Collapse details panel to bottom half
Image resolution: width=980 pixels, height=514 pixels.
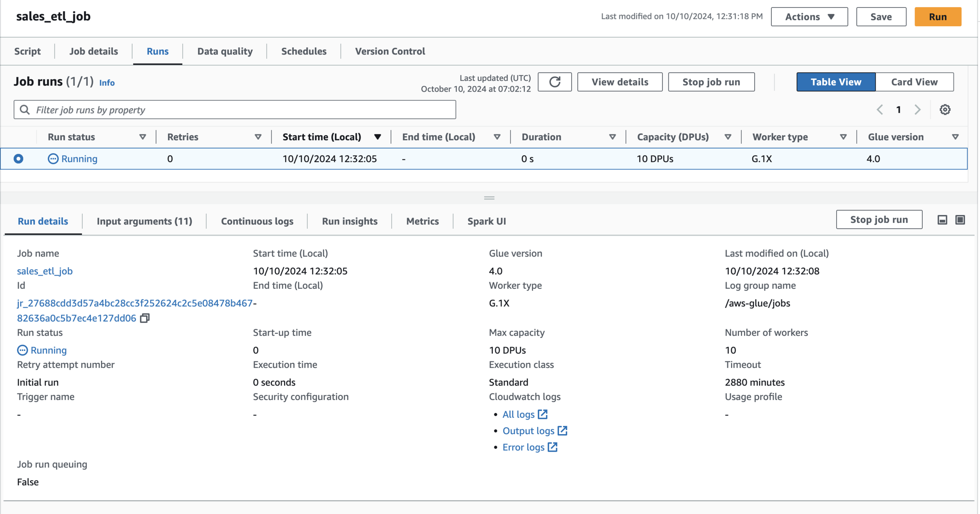(x=942, y=220)
